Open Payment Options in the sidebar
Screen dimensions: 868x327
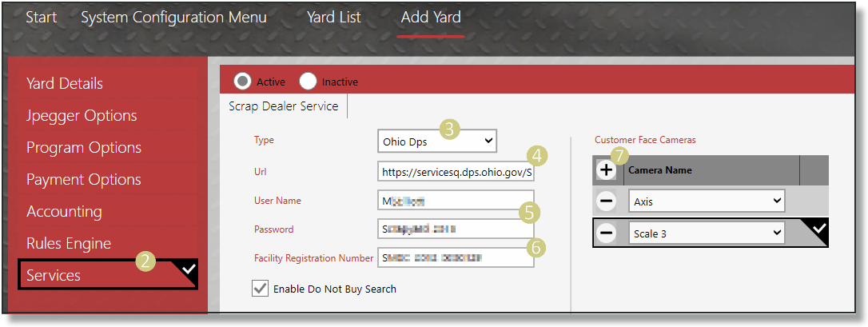[84, 179]
